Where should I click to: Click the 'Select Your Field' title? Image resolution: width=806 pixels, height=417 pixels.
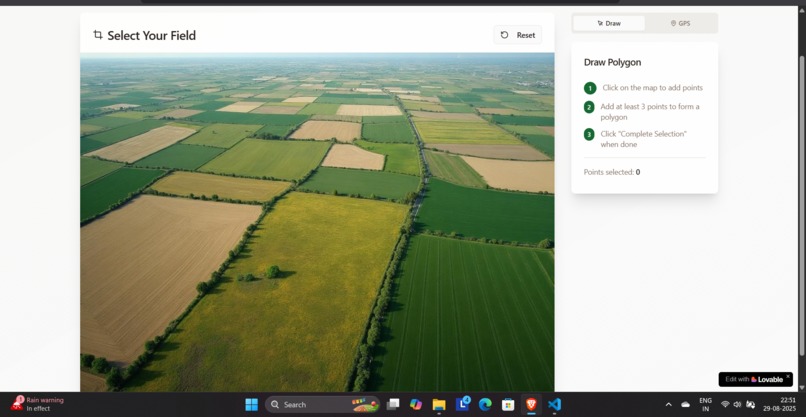click(151, 35)
